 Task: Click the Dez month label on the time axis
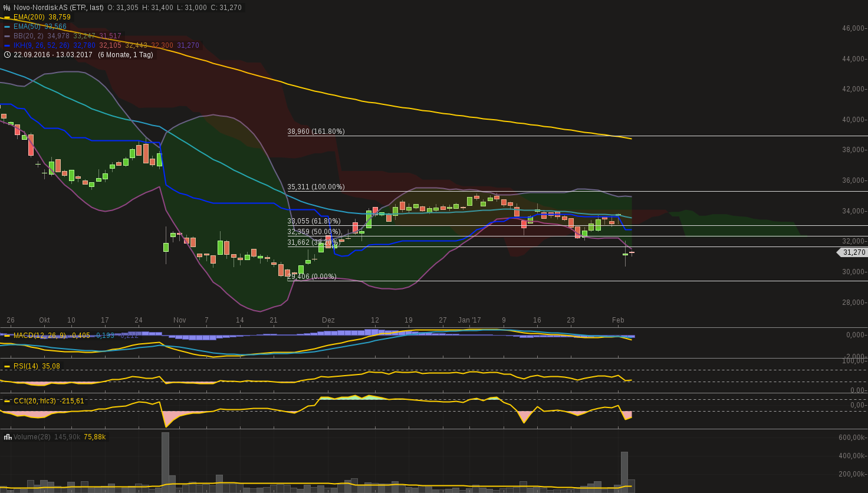pyautogui.click(x=328, y=320)
